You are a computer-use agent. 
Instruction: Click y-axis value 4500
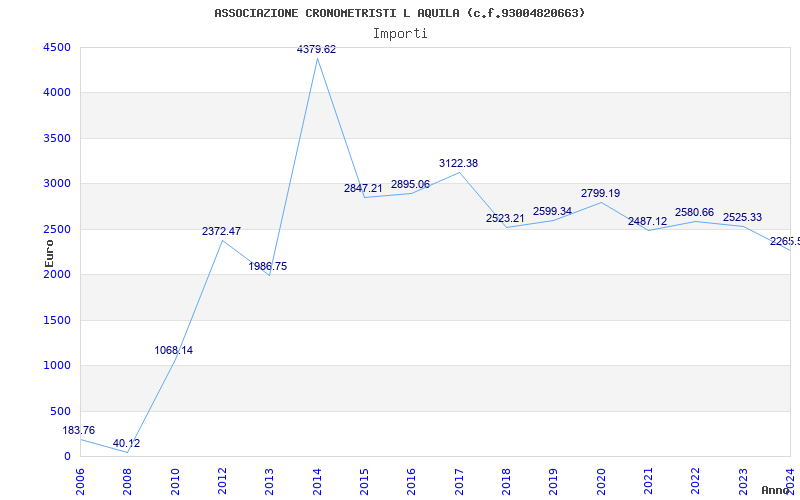(57, 47)
